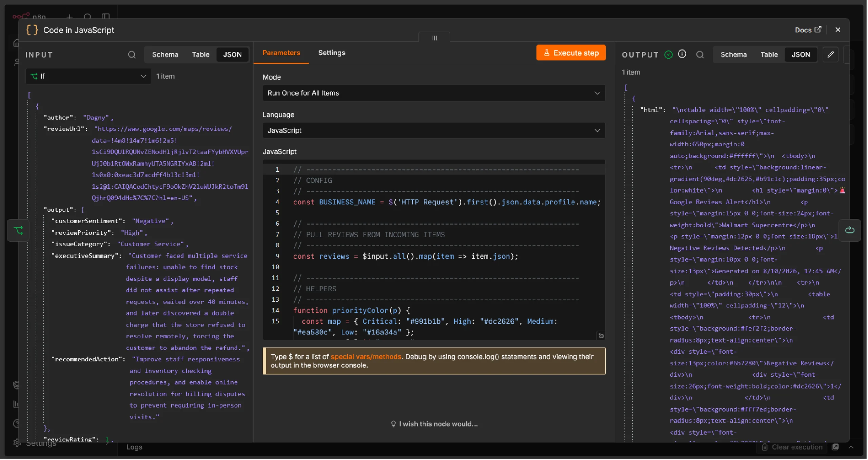Image resolution: width=868 pixels, height=460 pixels.
Task: Open the Docs external link
Action: point(809,30)
